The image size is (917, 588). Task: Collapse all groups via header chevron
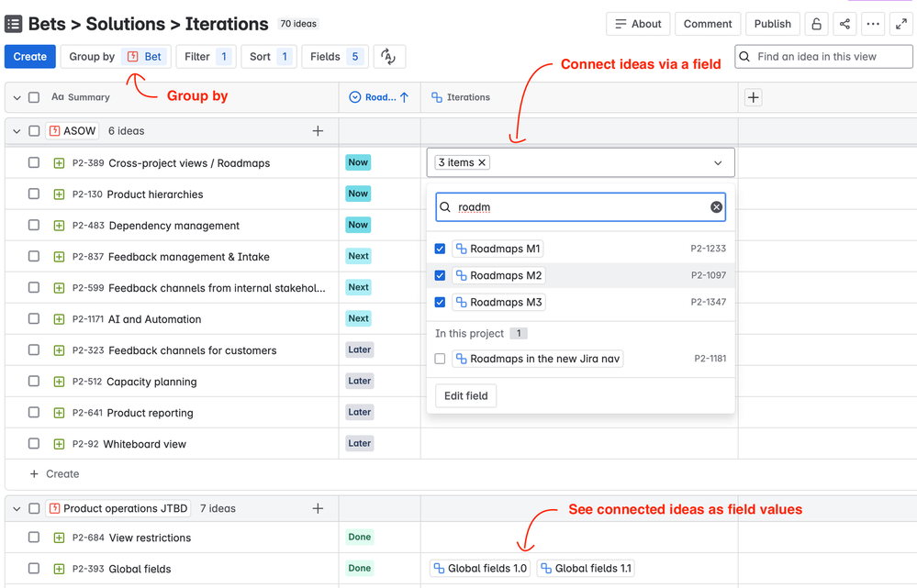(x=17, y=97)
